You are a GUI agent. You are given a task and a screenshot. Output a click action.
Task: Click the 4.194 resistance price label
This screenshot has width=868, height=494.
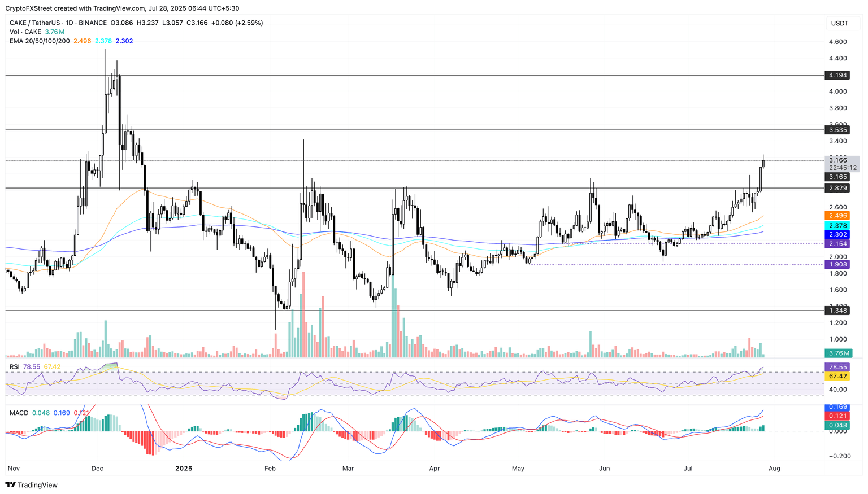coord(837,75)
